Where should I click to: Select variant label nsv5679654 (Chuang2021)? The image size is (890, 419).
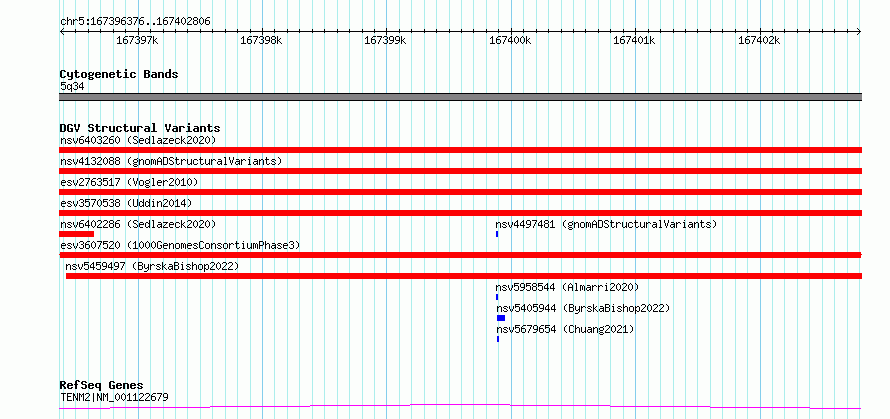tap(565, 329)
